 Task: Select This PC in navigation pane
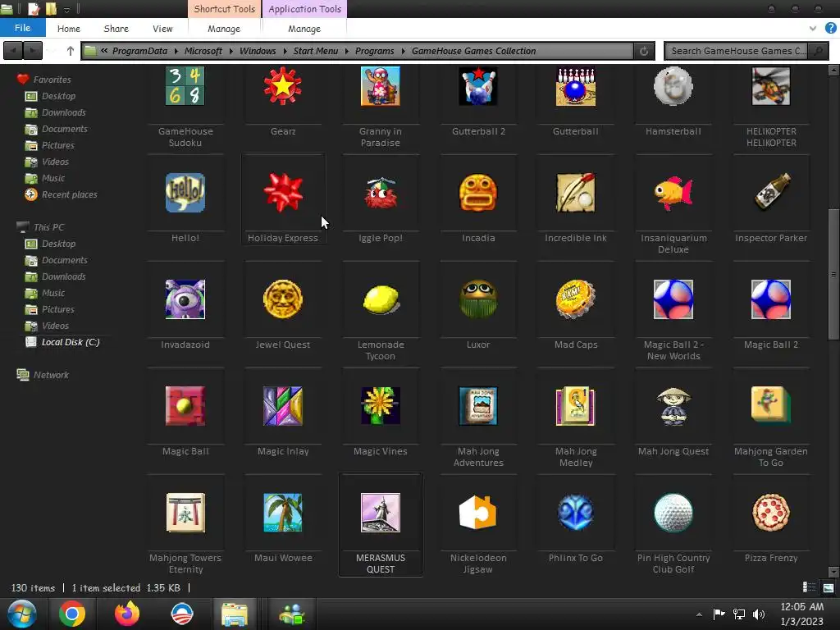click(x=41, y=227)
